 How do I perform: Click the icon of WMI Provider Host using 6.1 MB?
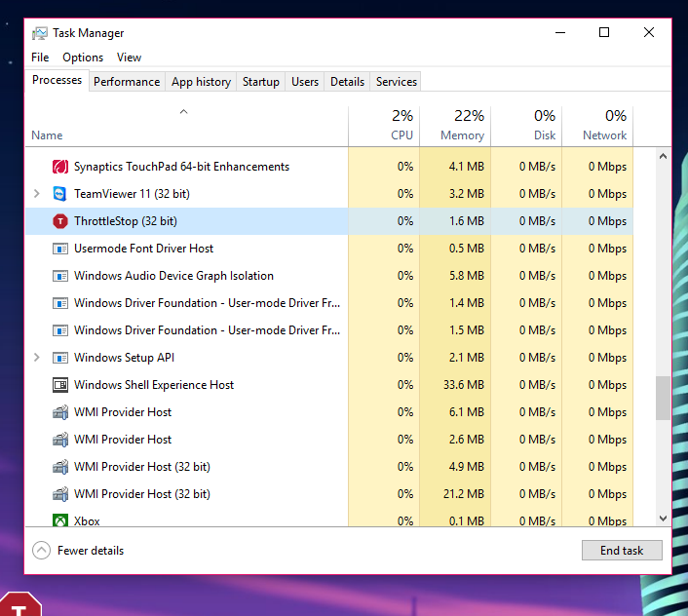60,412
